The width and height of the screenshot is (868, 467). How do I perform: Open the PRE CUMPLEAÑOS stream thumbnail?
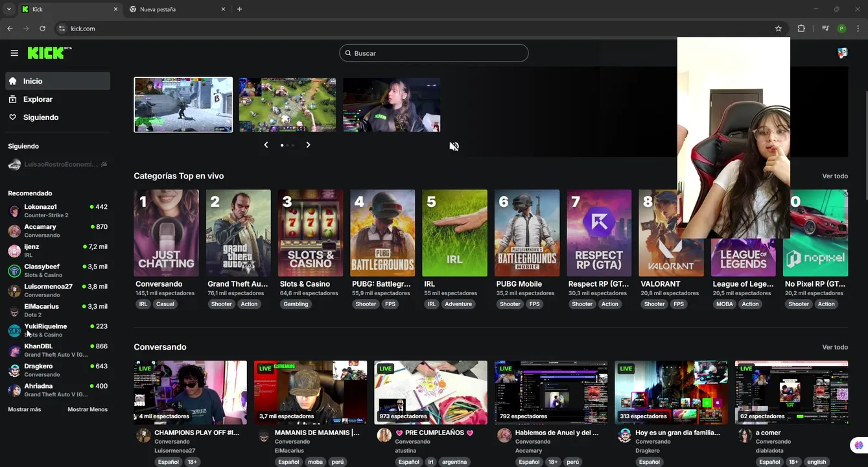click(x=431, y=392)
